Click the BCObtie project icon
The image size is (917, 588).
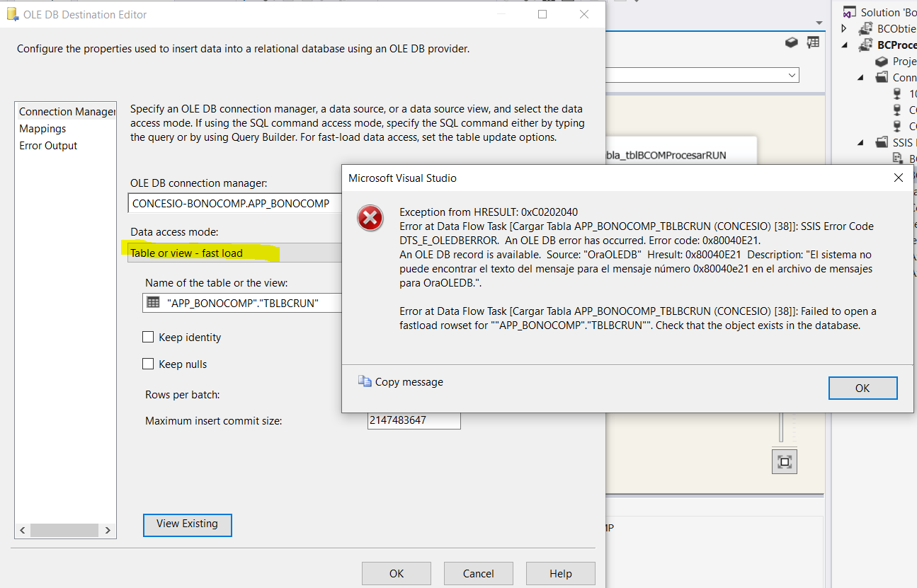(865, 29)
